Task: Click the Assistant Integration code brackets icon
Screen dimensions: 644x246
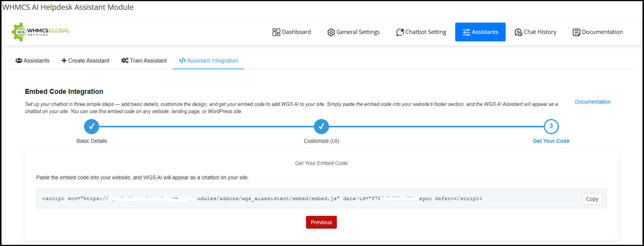Action: click(182, 61)
